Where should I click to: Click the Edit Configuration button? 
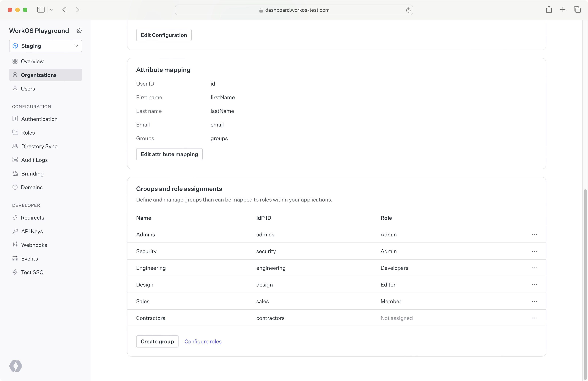[164, 35]
